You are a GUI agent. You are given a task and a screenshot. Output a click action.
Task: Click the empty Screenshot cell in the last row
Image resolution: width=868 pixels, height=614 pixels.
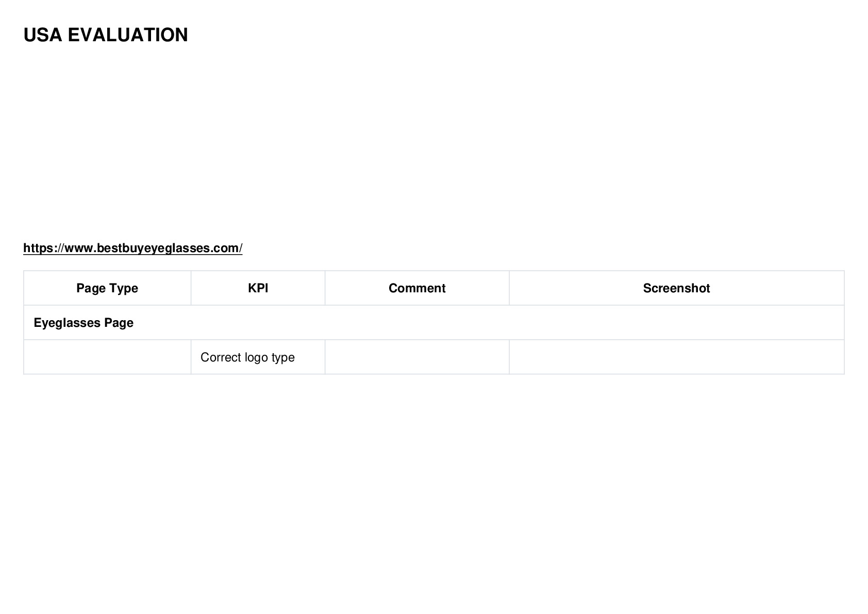click(676, 357)
